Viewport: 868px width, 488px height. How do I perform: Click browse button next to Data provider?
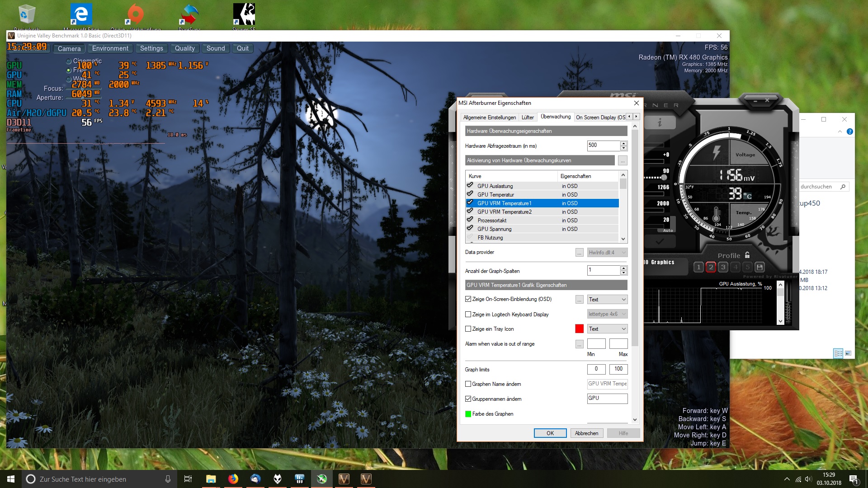coord(579,253)
